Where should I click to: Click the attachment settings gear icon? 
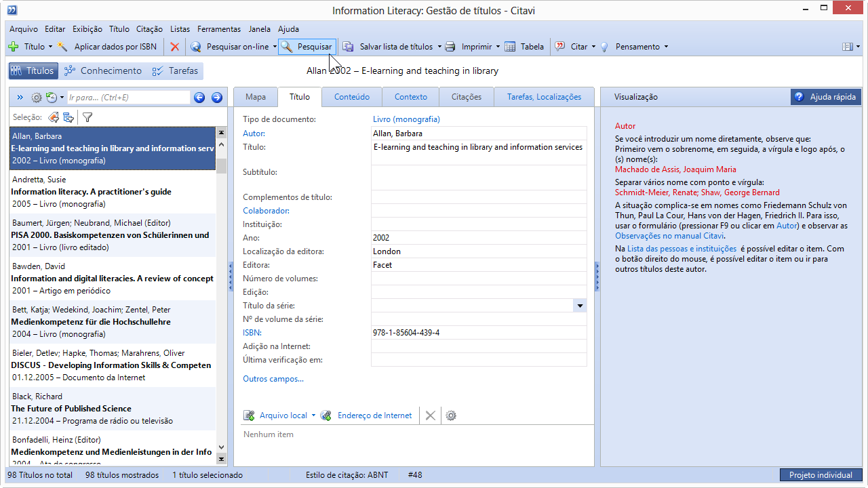pyautogui.click(x=451, y=415)
